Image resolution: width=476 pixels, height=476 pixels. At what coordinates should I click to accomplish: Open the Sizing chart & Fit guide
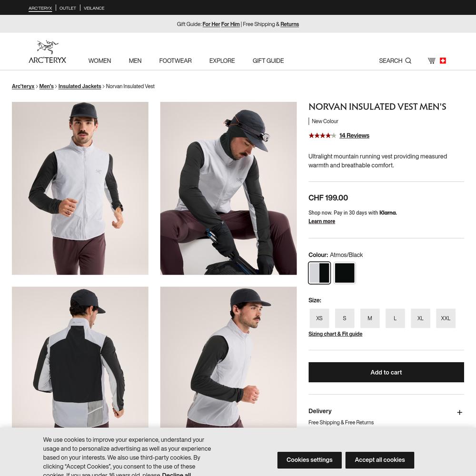coord(336,334)
